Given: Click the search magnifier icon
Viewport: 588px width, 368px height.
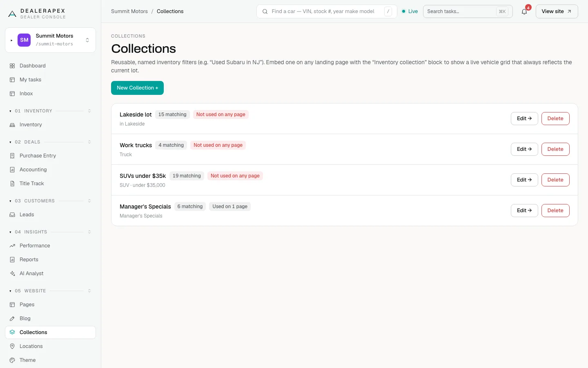Looking at the screenshot, I should point(265,11).
